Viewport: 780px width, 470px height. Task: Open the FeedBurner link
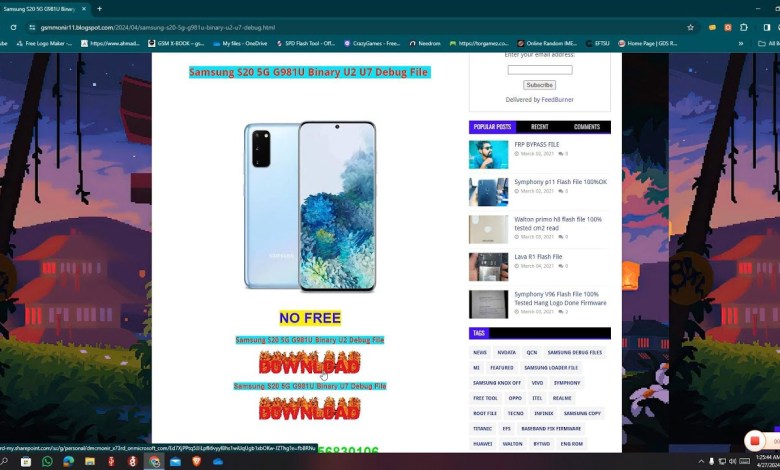(x=557, y=99)
